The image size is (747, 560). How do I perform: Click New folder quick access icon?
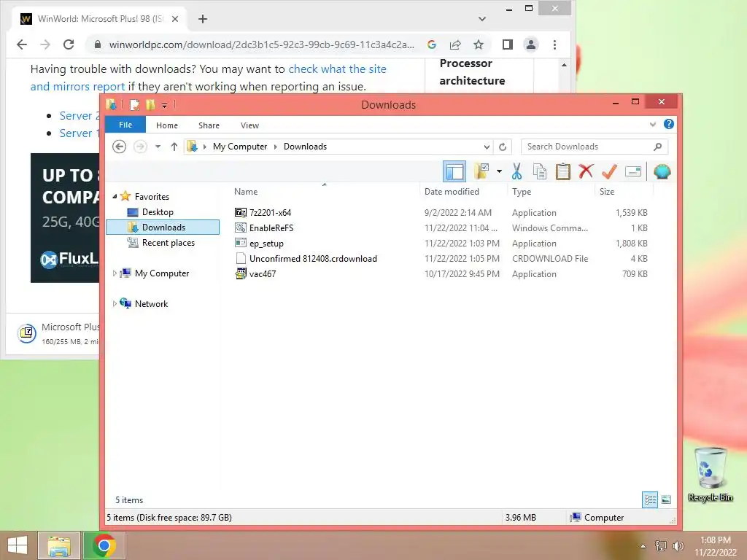click(x=150, y=105)
